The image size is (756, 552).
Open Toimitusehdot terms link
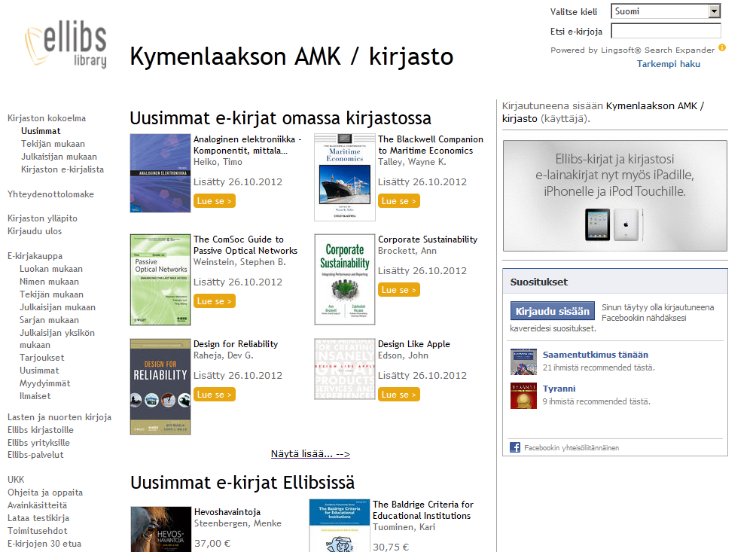pos(38,531)
